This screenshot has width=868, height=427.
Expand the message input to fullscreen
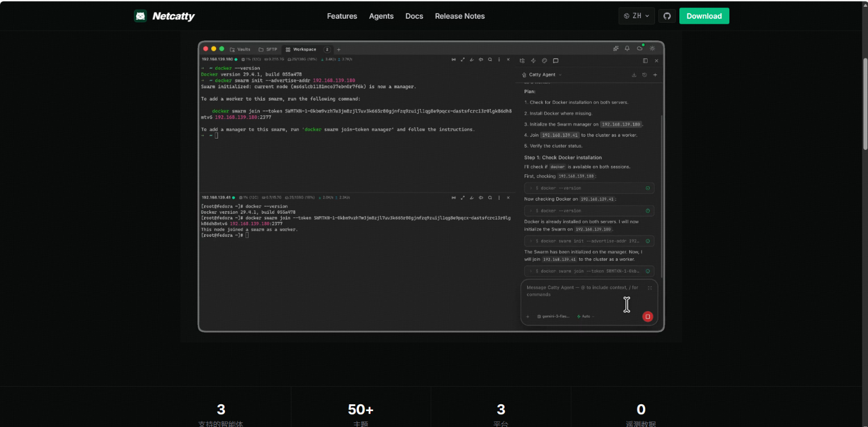coord(650,288)
